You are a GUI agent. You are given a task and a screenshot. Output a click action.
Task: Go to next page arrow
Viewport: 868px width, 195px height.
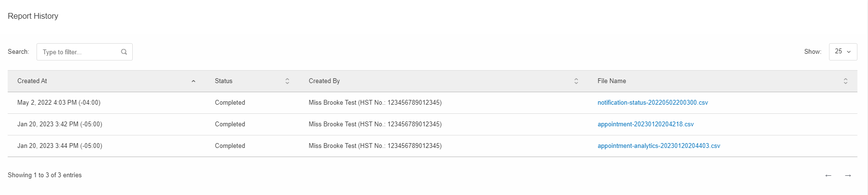[848, 175]
